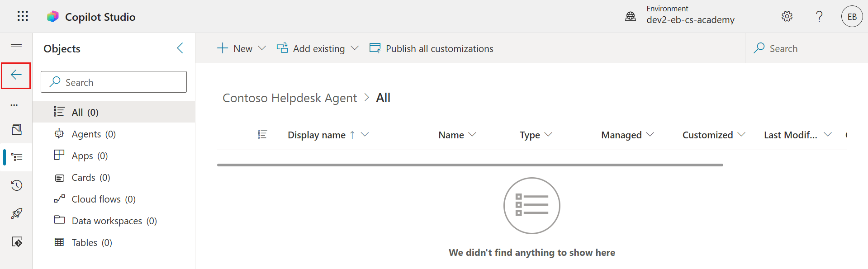Click the dev2-eb-cs-academy environment name
Screen dimensions: 868x269
click(x=690, y=20)
